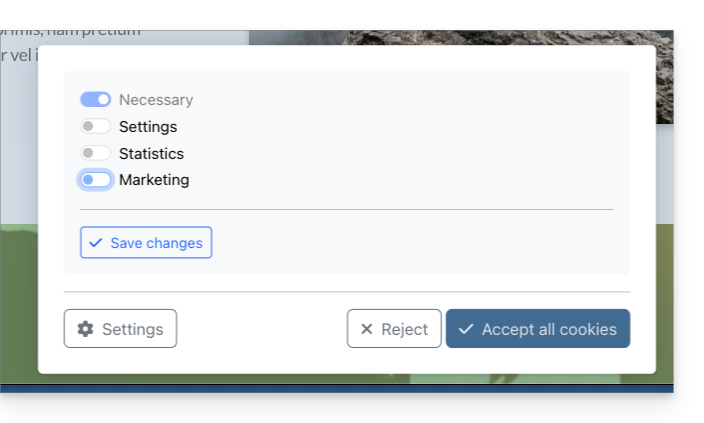Click the Statistics label text
This screenshot has width=704, height=423.
click(x=151, y=154)
